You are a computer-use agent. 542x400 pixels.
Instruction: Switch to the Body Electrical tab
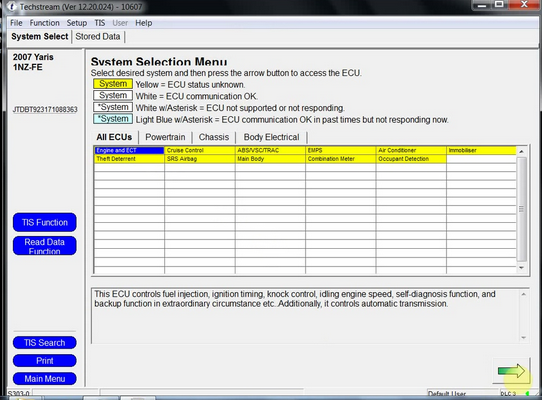(x=271, y=137)
